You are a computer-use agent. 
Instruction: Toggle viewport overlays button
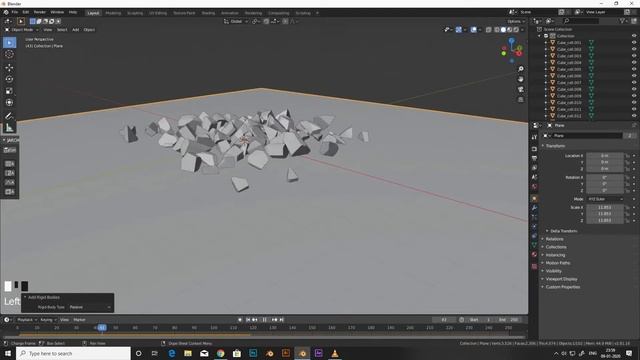pyautogui.click(x=473, y=30)
